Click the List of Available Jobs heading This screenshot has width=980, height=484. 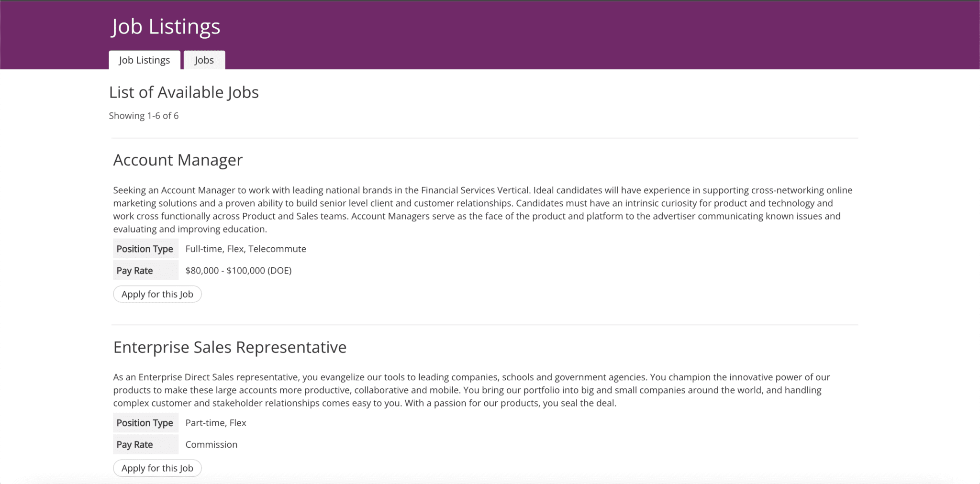184,92
